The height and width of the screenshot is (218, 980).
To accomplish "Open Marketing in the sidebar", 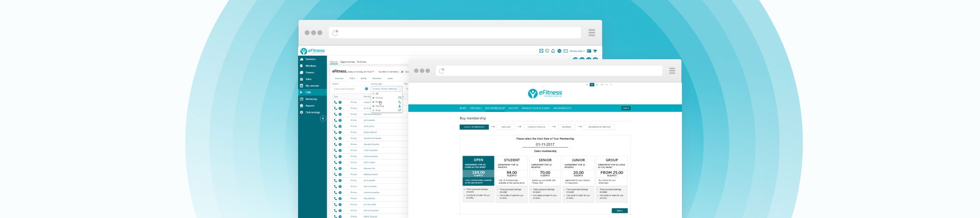I will point(311,99).
